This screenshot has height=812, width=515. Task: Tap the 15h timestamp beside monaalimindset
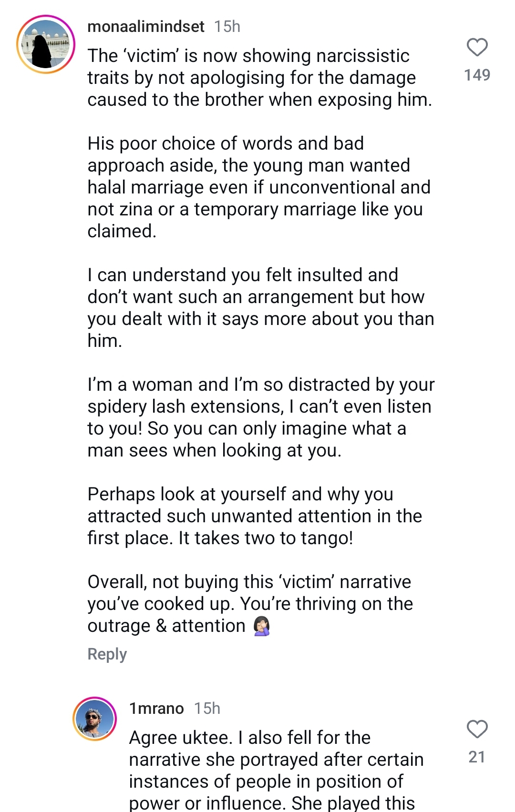(227, 27)
